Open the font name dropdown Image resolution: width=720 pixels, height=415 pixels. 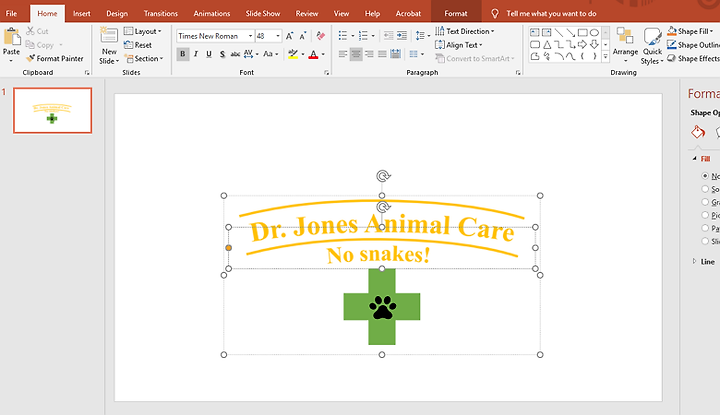250,36
